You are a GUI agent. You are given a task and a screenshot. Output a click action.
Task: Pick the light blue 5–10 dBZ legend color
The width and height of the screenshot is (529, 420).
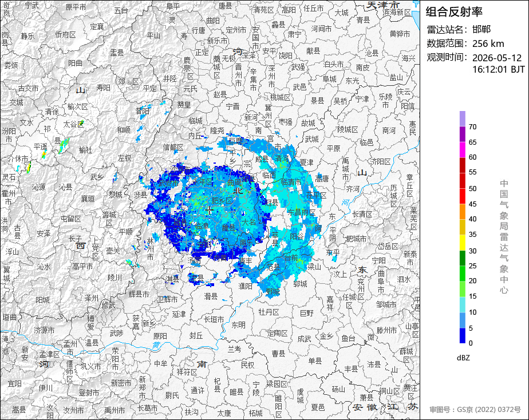[463, 320]
